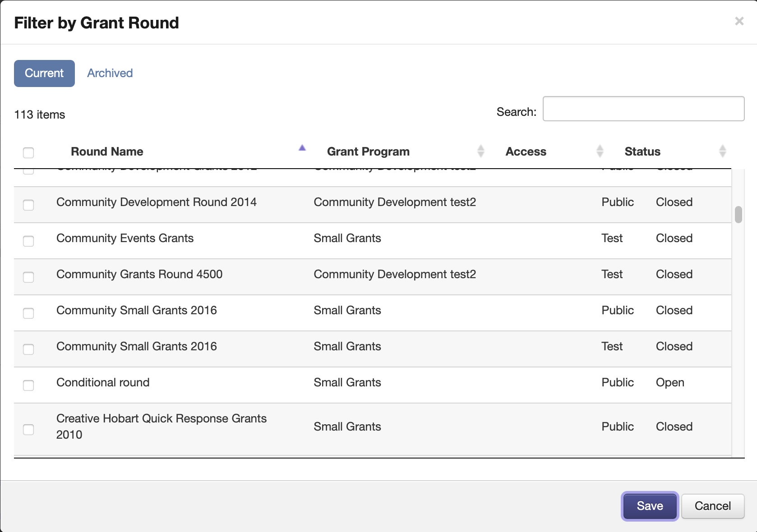Click the table's vertical scrollbar handle
This screenshot has height=532, width=757.
738,215
